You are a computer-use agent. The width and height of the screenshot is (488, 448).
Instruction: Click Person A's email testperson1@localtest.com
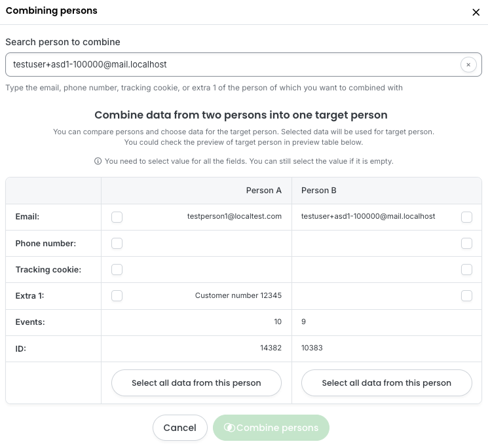pyautogui.click(x=235, y=216)
